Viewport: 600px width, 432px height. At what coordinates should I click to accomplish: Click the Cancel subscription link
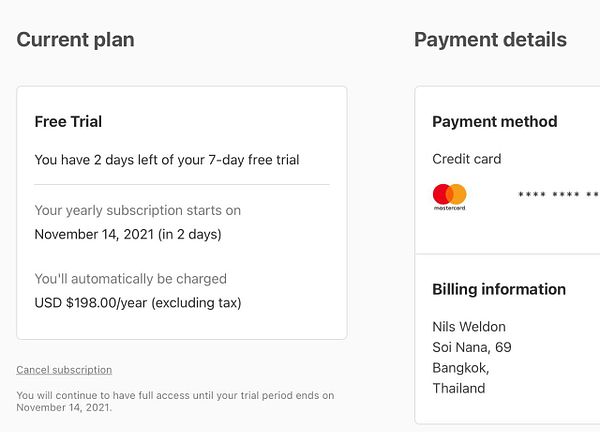pyautogui.click(x=64, y=370)
